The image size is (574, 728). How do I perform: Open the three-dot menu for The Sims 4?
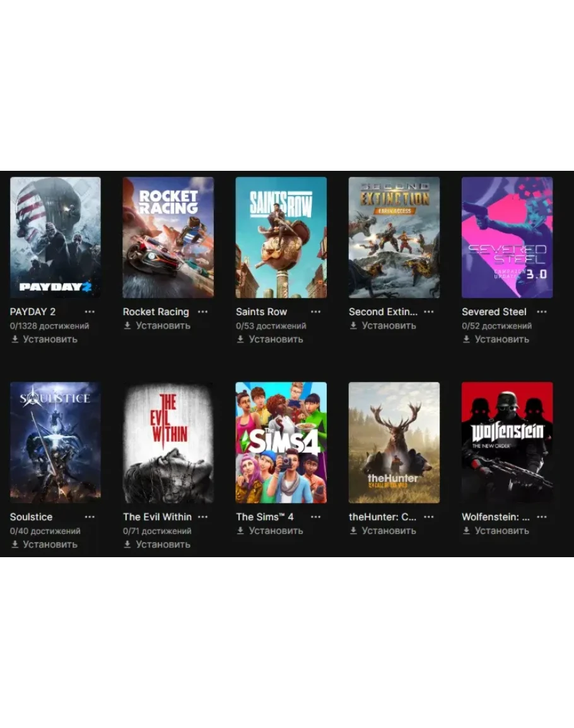click(x=315, y=517)
